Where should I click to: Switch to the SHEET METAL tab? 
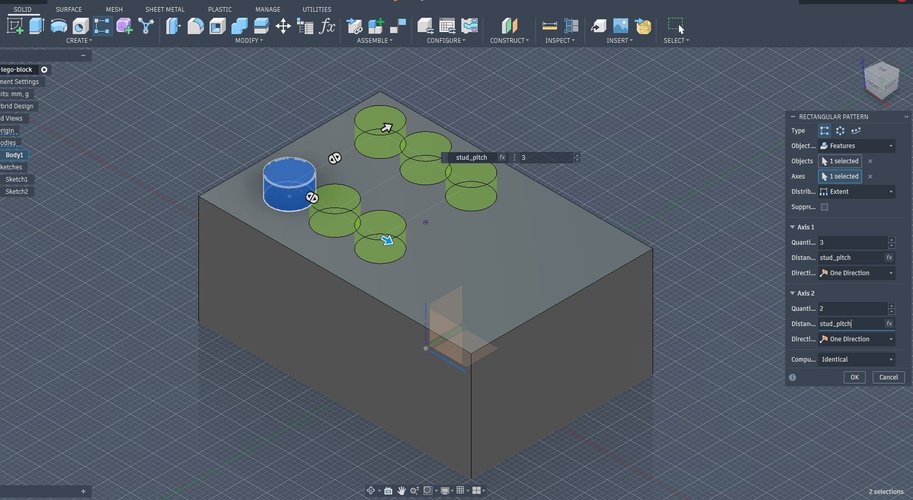click(165, 9)
